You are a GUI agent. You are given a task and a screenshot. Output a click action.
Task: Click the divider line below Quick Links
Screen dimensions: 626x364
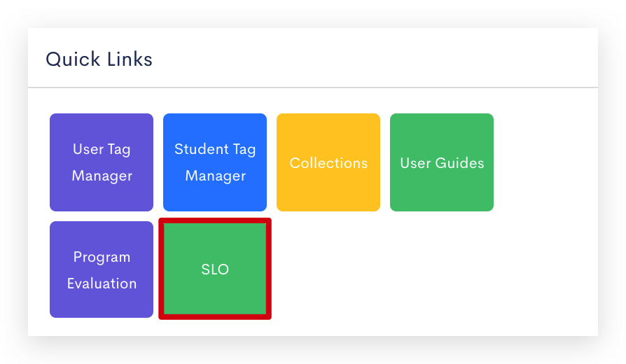click(x=313, y=87)
